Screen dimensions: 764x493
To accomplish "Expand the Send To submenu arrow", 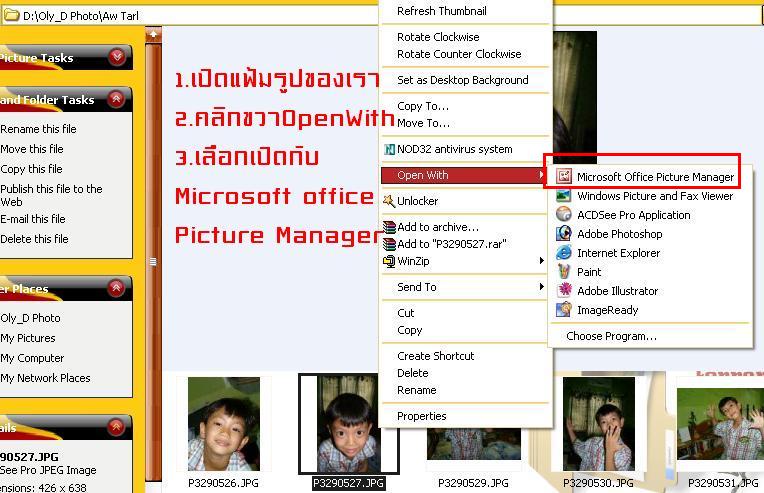I will click(541, 286).
